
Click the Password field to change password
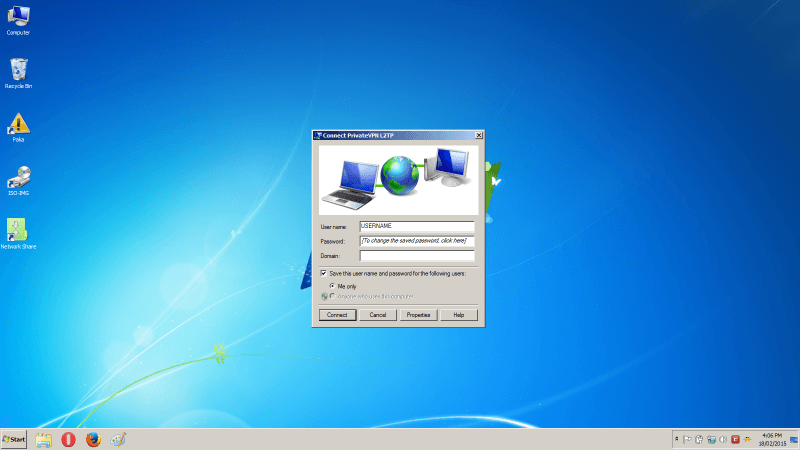tap(416, 241)
